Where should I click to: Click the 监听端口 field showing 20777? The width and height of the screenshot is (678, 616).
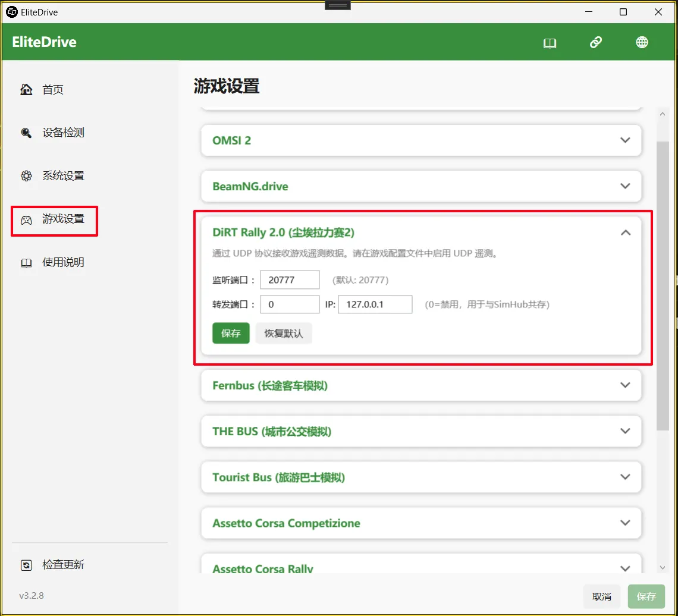click(290, 279)
